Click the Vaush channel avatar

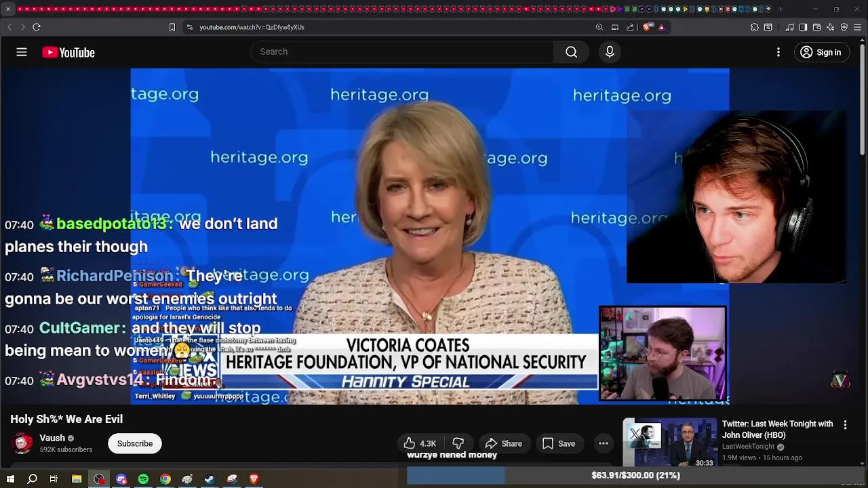[23, 443]
